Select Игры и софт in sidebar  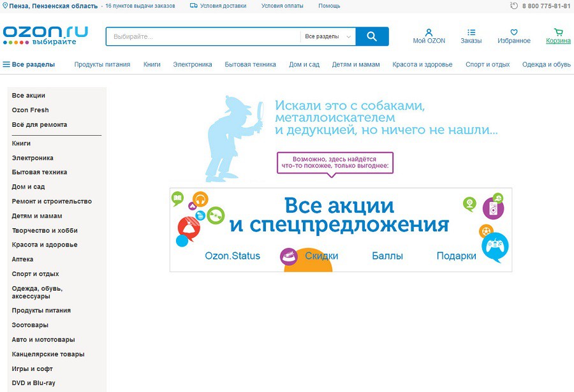[33, 369]
